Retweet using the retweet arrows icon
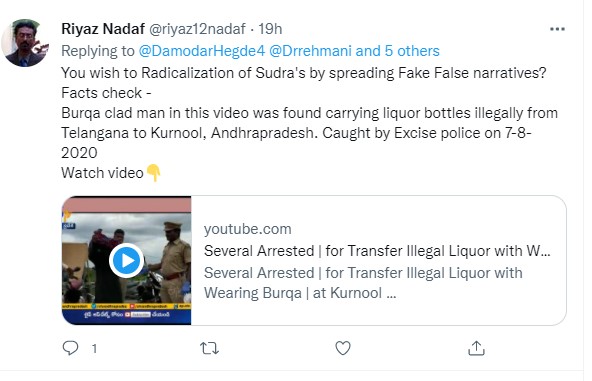Screen dimensions: 592x381 (209, 348)
